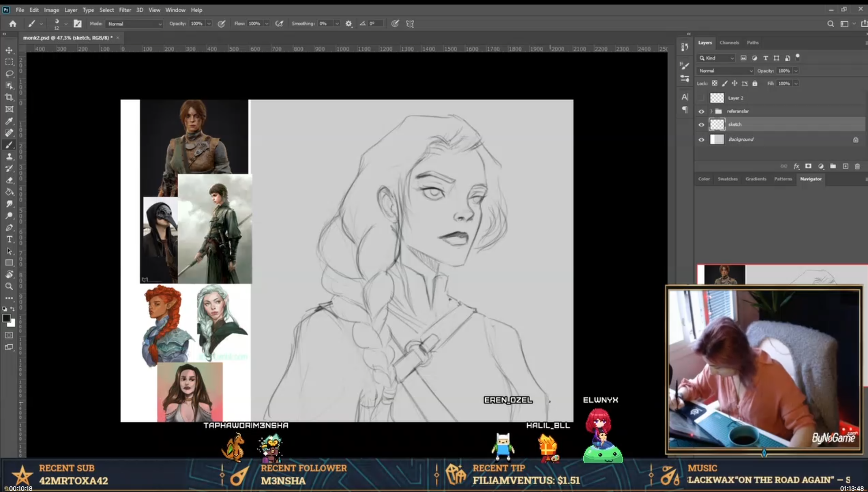Select the Pen tool
The height and width of the screenshot is (492, 868).
pyautogui.click(x=9, y=227)
